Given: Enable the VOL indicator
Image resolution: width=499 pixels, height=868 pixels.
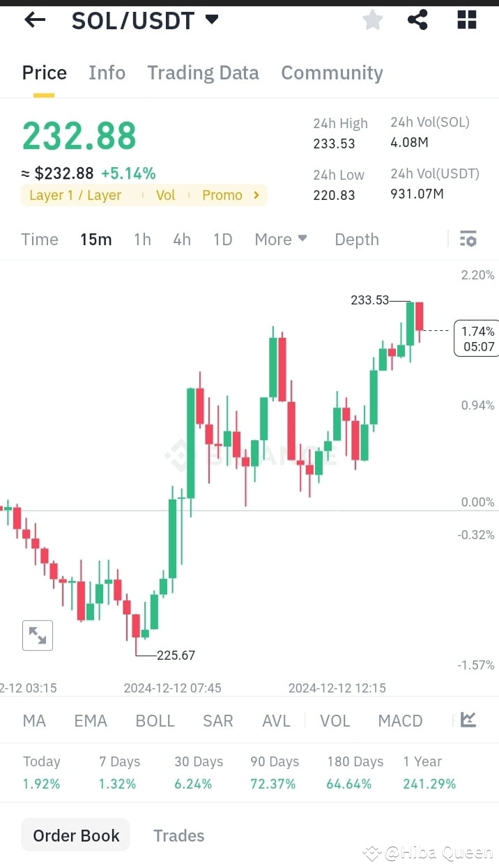Looking at the screenshot, I should (x=335, y=720).
